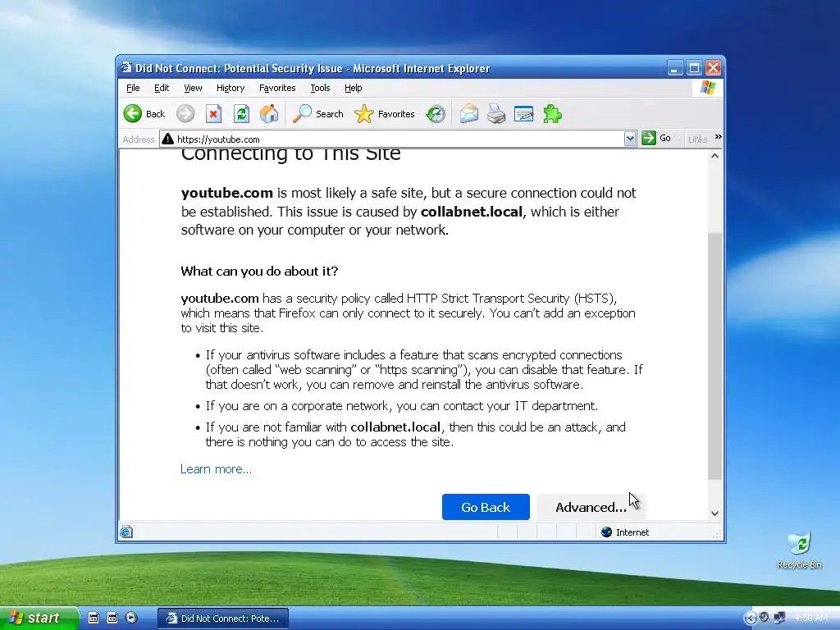Click the blue Go Back button
840x630 pixels.
pyautogui.click(x=486, y=507)
